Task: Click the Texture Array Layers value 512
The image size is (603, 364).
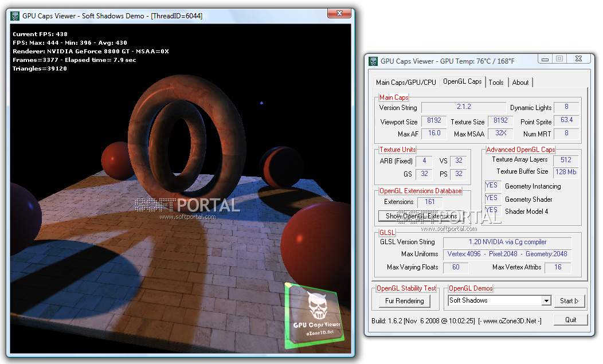Action: click(566, 160)
